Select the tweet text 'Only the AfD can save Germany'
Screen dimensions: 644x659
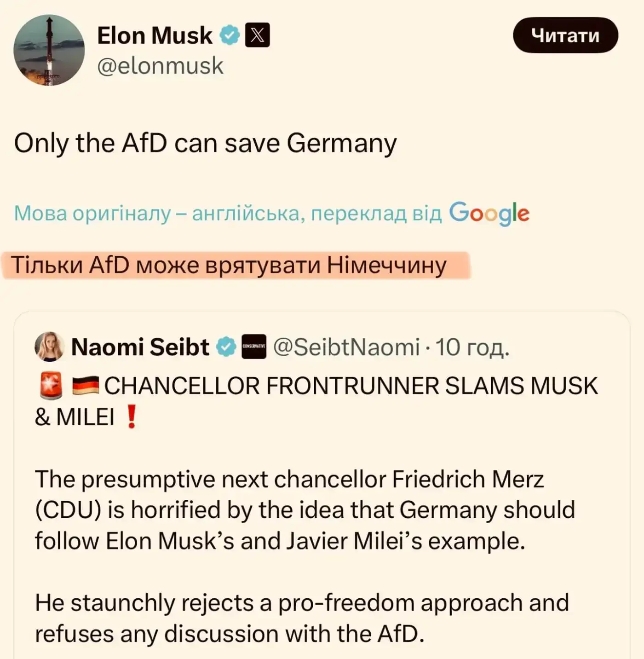(205, 143)
